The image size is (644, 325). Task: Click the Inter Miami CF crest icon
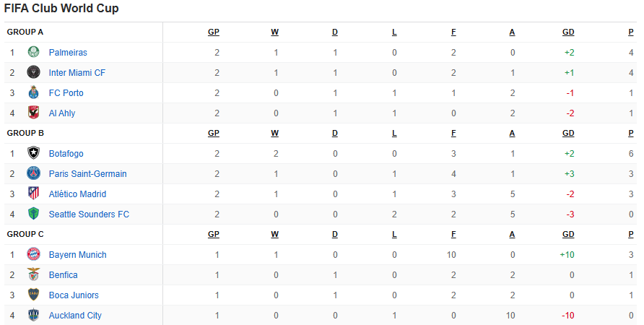click(x=34, y=72)
